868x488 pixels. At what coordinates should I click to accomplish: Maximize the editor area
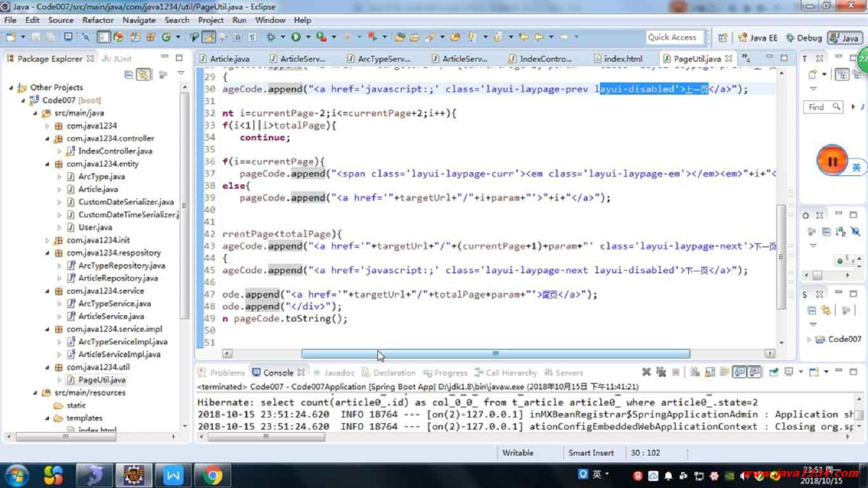pyautogui.click(x=784, y=58)
